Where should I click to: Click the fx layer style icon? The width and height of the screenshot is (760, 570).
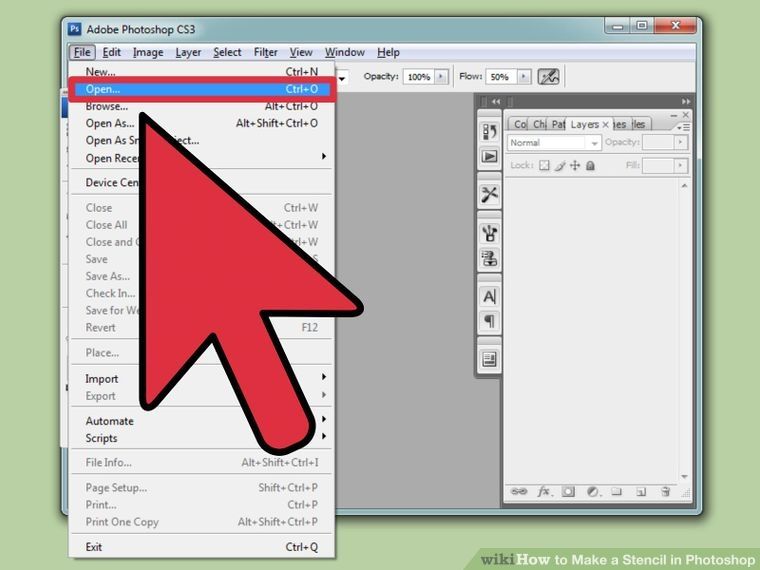click(544, 491)
